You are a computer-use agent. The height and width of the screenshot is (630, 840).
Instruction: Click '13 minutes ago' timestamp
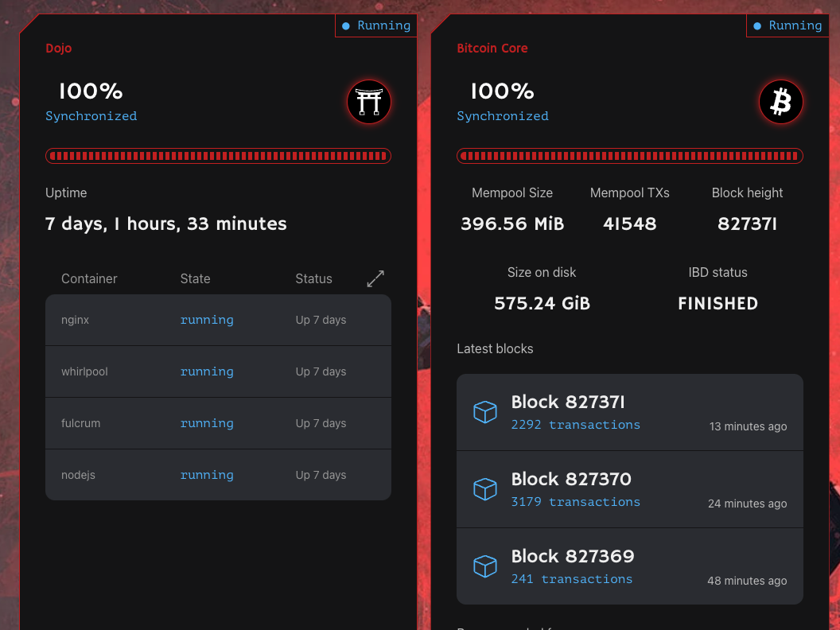click(748, 426)
